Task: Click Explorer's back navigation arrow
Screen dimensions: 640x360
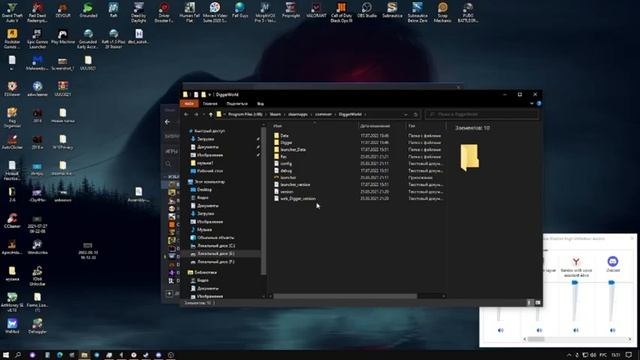Action: click(x=186, y=114)
